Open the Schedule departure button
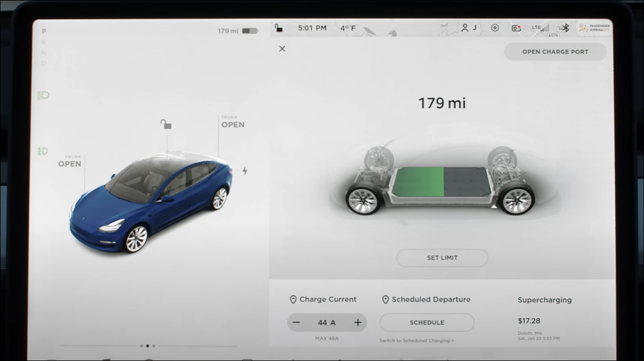 (427, 322)
